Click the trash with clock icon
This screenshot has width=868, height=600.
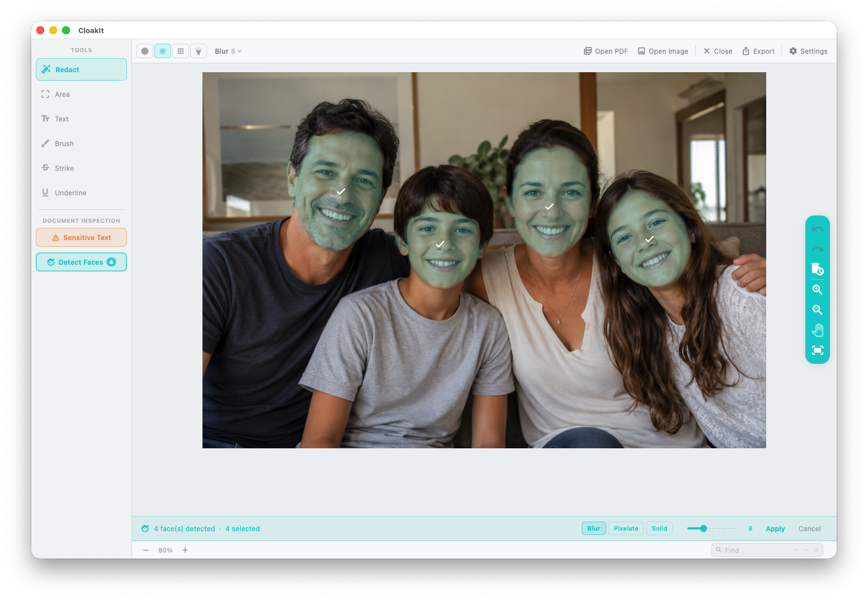point(818,269)
